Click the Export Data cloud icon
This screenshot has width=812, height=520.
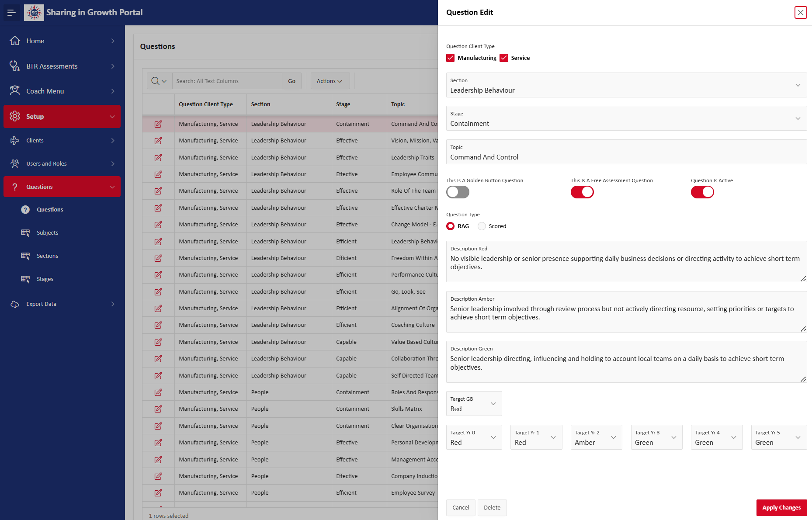[x=15, y=304]
